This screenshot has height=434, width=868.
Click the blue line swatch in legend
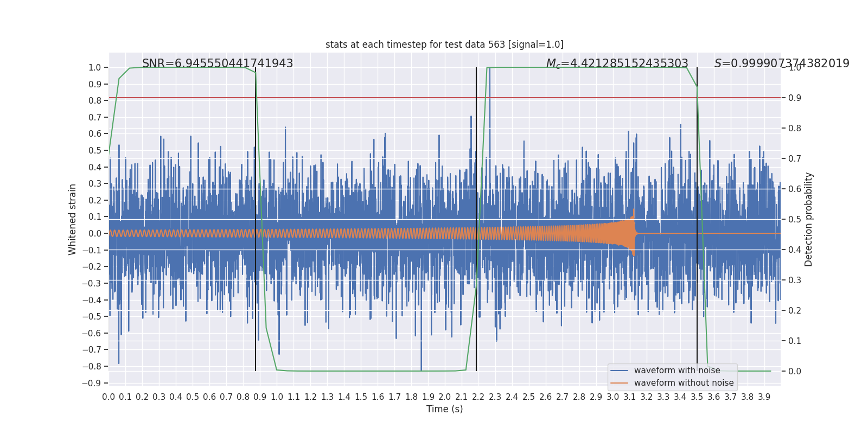(620, 371)
